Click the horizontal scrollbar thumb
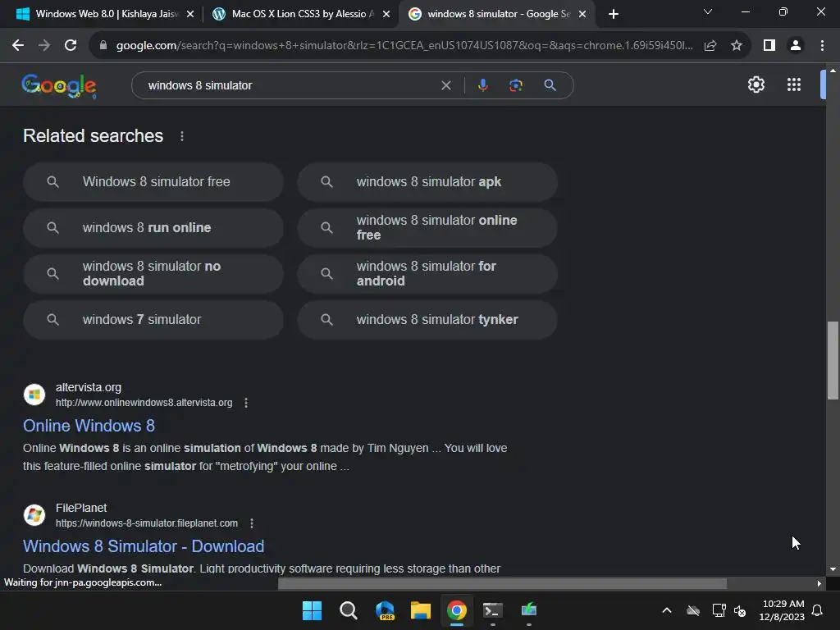This screenshot has width=840, height=630. [x=502, y=583]
